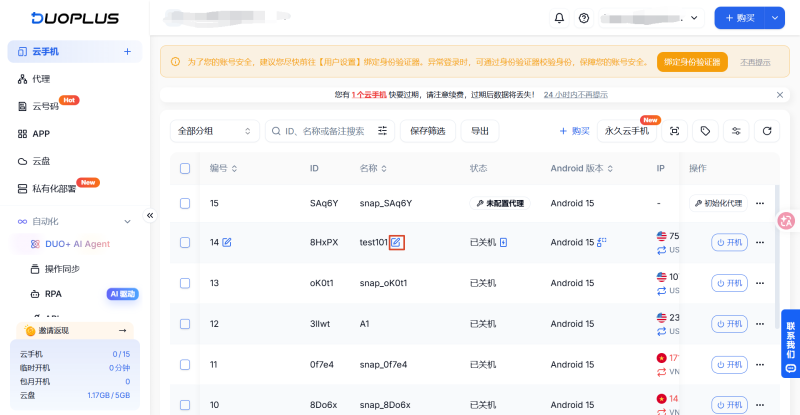Click the swap IP icon in row 14
Image resolution: width=800 pixels, height=415 pixels.
point(661,250)
